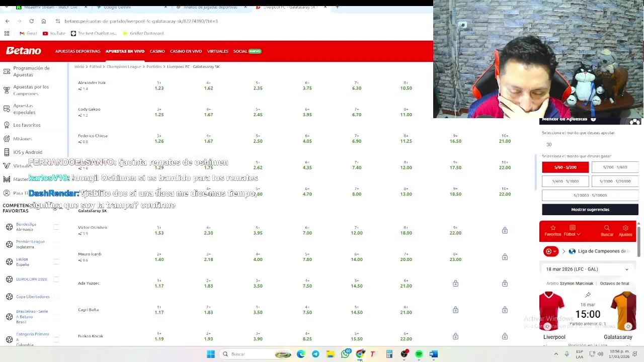Open OBS Studio from taskbar

(x=404, y=354)
